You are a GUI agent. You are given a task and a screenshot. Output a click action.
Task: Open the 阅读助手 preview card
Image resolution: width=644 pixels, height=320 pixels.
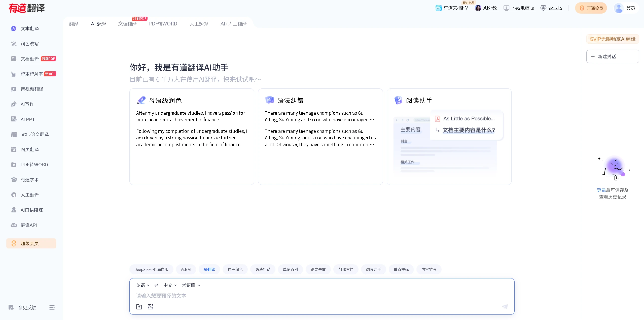click(449, 137)
